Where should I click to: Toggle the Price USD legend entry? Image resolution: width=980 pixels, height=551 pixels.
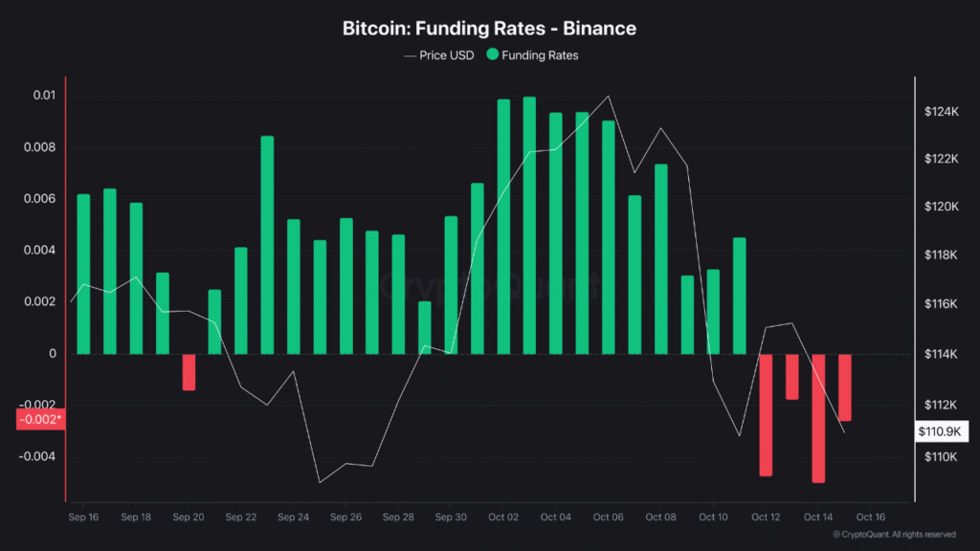tap(446, 55)
